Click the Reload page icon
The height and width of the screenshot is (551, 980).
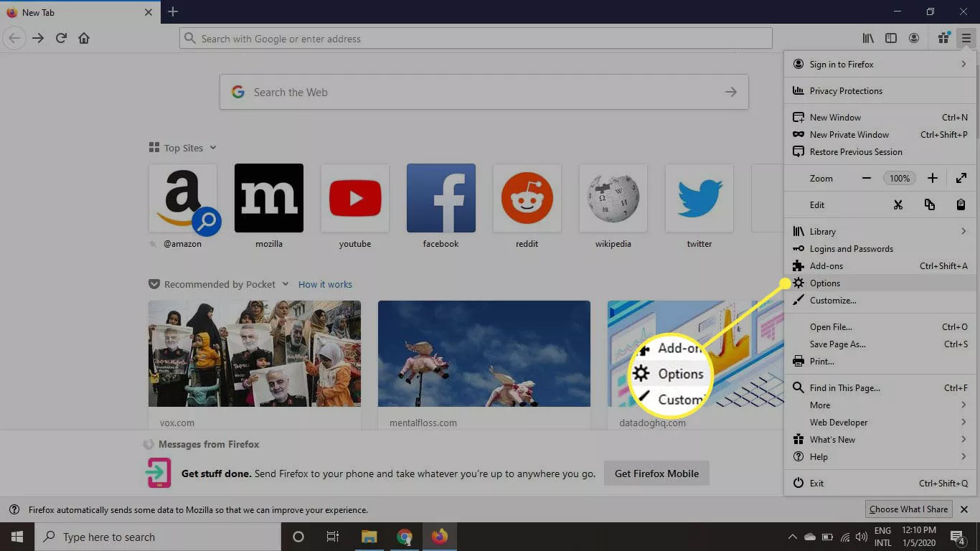click(x=61, y=38)
